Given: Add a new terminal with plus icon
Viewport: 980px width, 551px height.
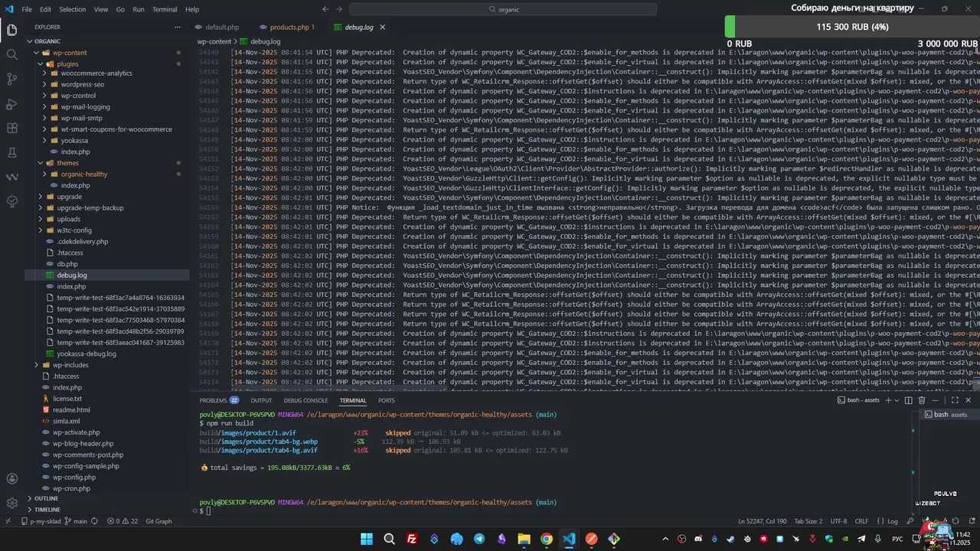Looking at the screenshot, I should pos(888,400).
